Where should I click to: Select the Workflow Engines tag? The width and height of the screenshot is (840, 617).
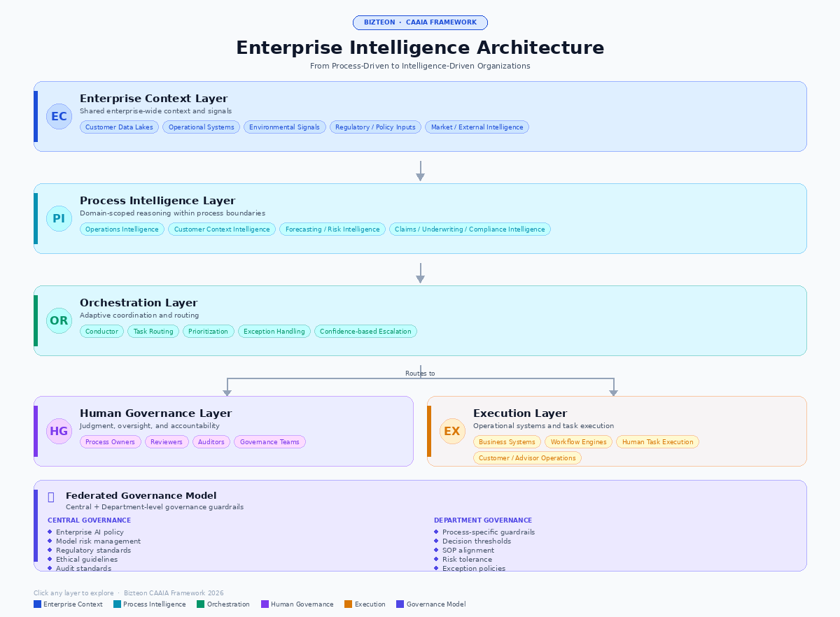[578, 442]
